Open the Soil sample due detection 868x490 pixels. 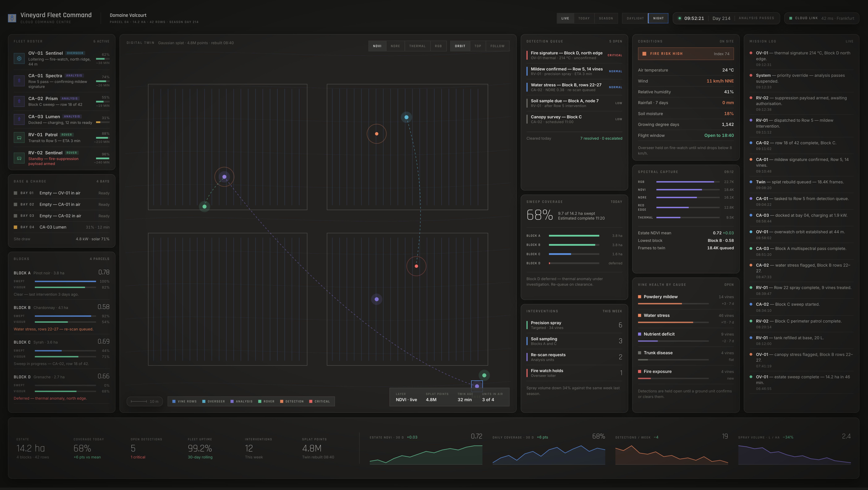coord(574,103)
